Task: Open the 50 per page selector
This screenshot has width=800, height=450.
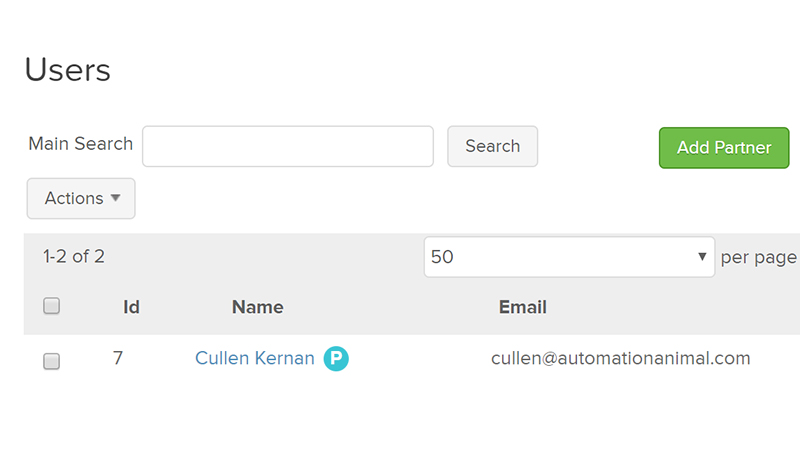Action: [x=568, y=257]
